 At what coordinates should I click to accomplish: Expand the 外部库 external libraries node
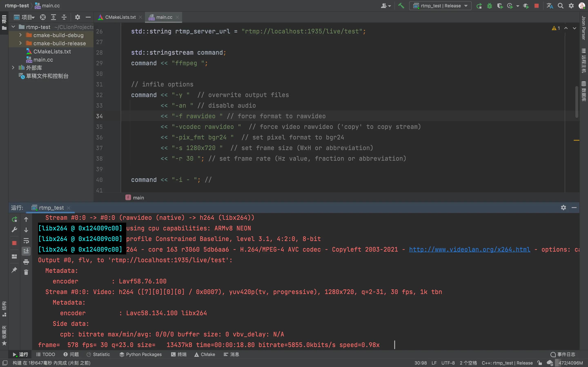(13, 67)
